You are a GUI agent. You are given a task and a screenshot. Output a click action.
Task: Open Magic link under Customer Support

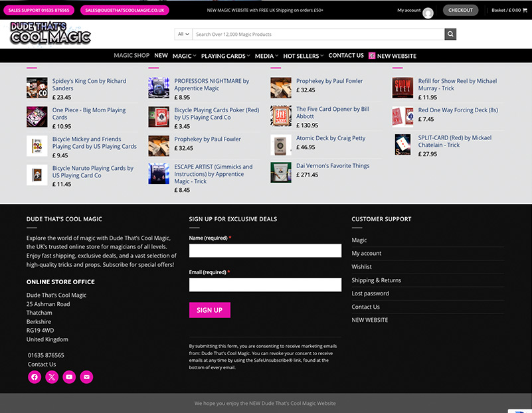[359, 240]
